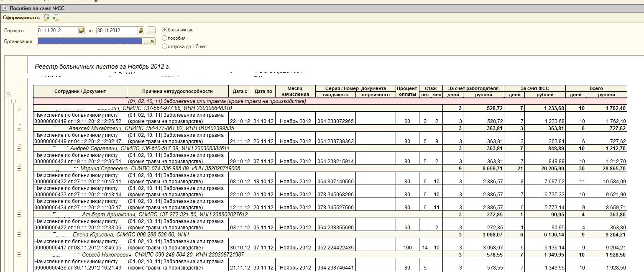Click the Елена Юрьевна СНИЛС 008-286-538 60 row

coord(238,234)
